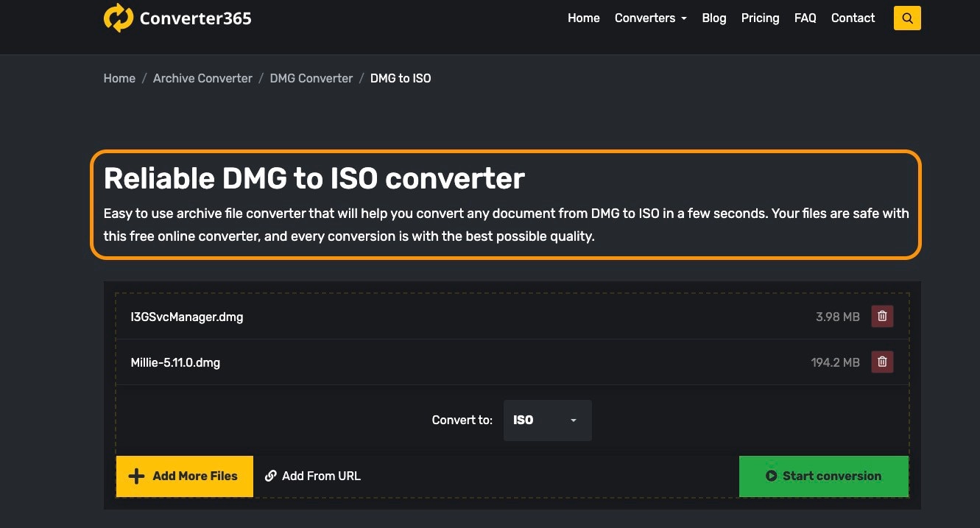
Task: Click the Converter365 site name
Action: click(x=196, y=18)
